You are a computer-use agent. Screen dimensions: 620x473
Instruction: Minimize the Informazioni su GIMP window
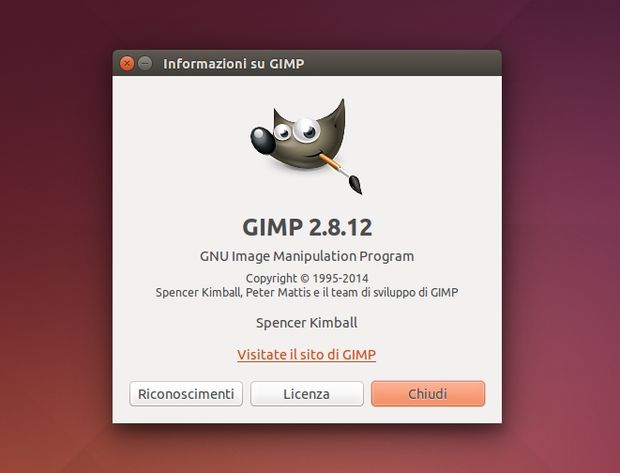(145, 63)
